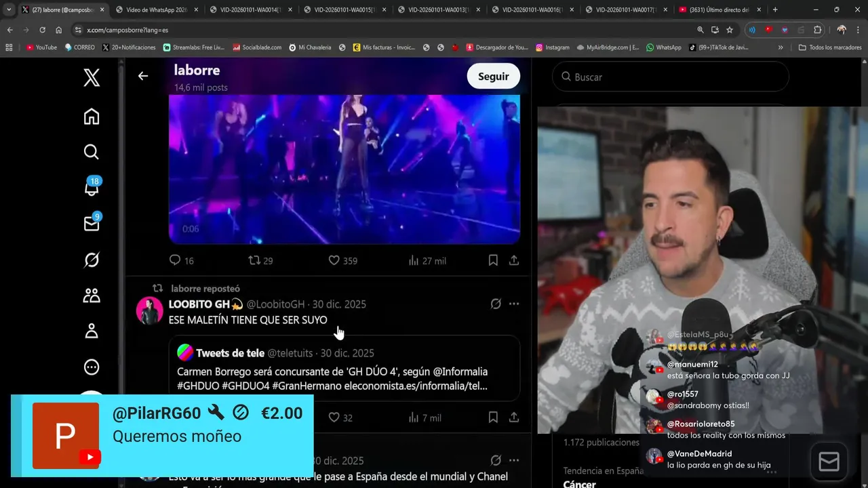Screen dimensions: 868x488
Task: Select the x.com address bar URL
Action: tap(128, 30)
